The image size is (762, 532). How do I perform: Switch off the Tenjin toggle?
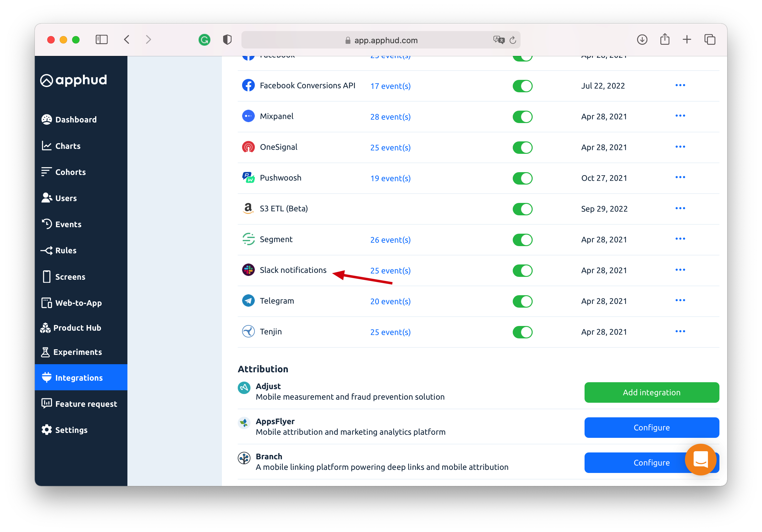pos(522,332)
